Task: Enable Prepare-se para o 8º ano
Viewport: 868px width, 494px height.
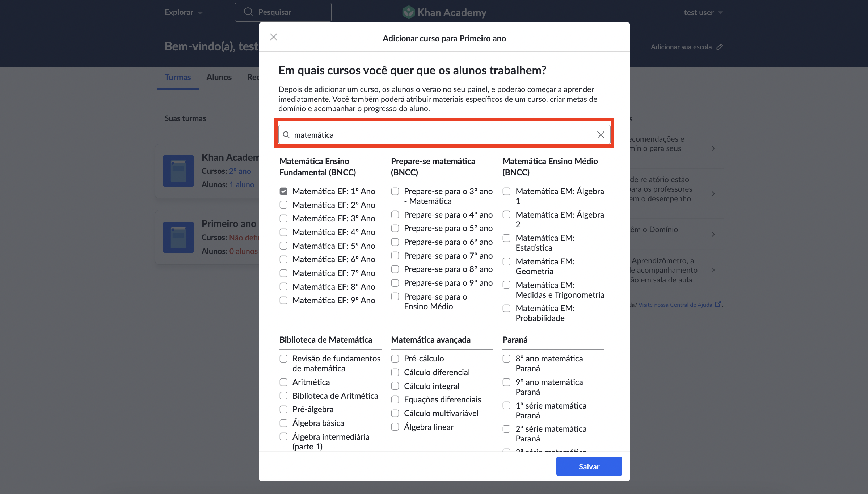Action: click(395, 269)
